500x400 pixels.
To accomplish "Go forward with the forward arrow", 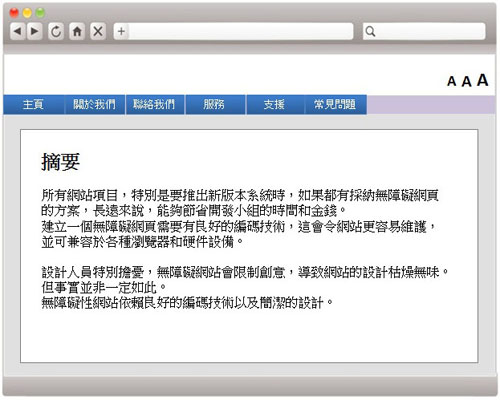I will tap(35, 31).
